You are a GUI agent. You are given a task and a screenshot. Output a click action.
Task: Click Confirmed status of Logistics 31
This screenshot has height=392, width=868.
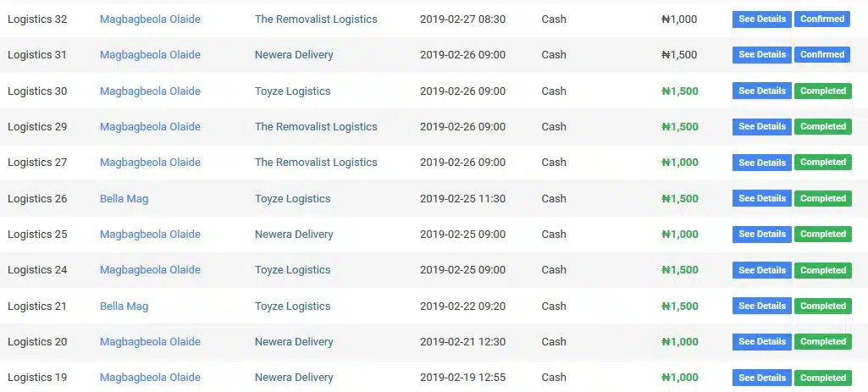(822, 55)
